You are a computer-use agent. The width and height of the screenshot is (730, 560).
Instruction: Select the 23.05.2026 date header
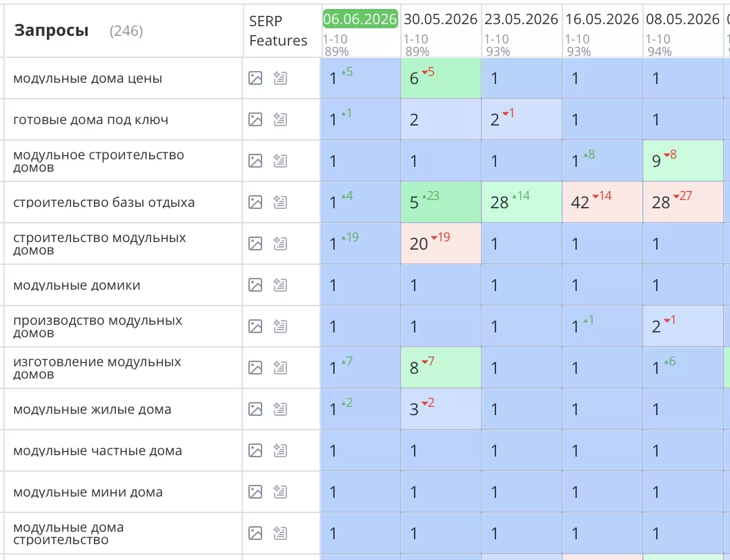521,19
